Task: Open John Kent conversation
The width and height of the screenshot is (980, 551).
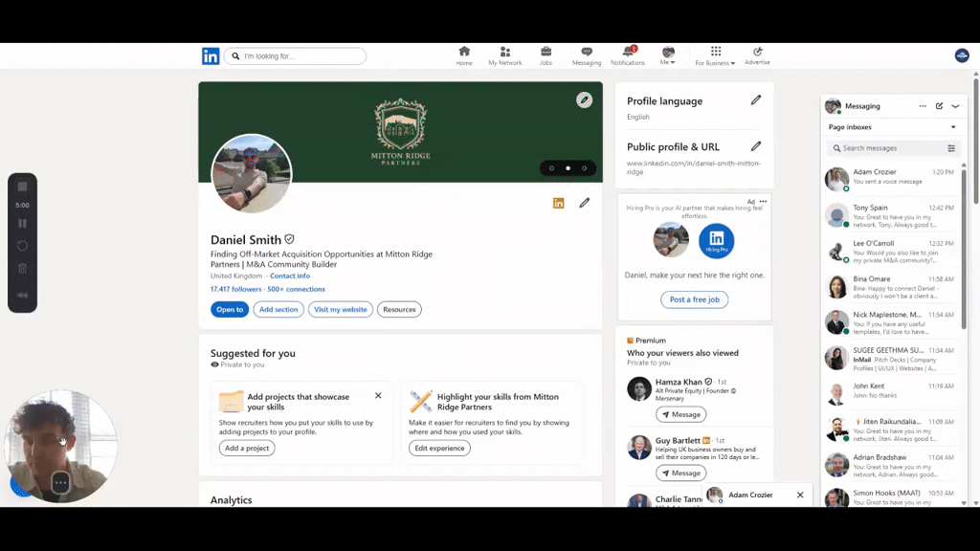Action: 891,393
